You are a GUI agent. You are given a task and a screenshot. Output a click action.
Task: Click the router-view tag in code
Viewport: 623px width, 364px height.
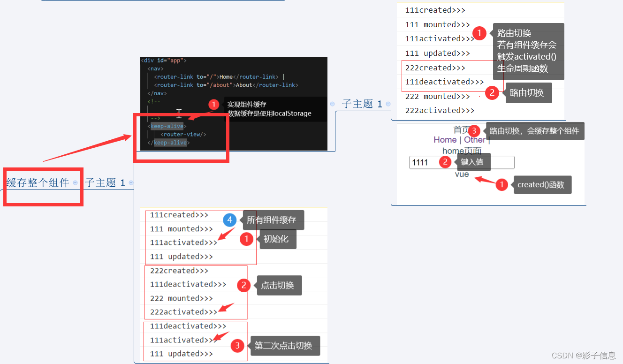(x=183, y=134)
